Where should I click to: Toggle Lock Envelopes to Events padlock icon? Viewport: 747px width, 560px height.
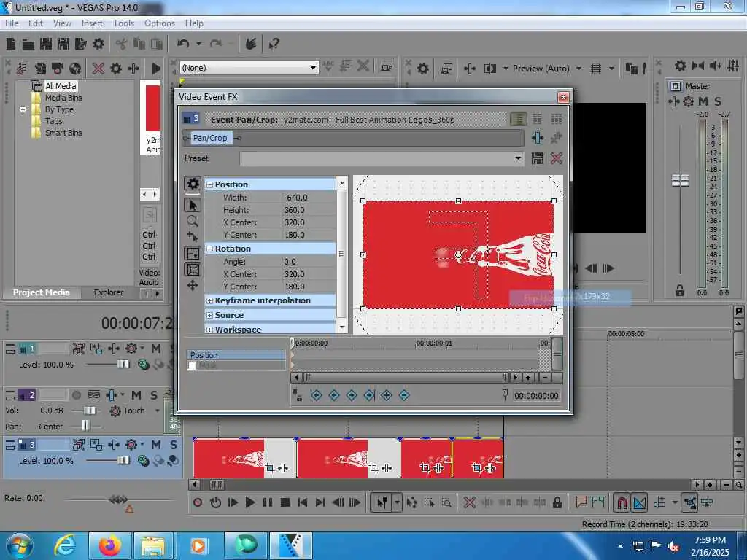coord(557,502)
